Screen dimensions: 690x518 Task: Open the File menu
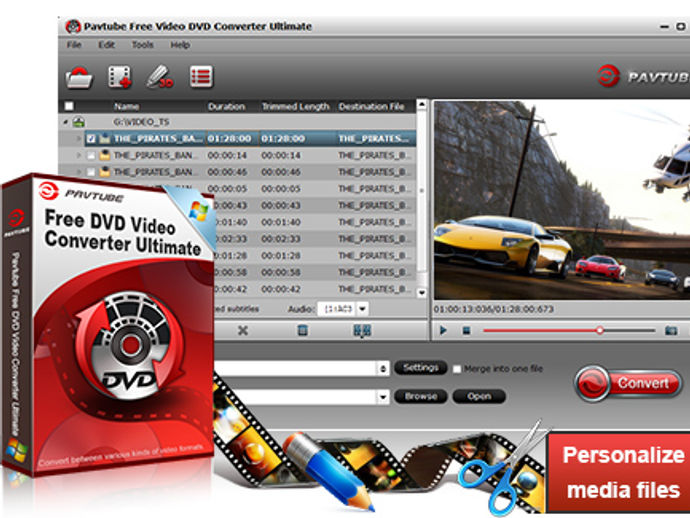(x=74, y=44)
